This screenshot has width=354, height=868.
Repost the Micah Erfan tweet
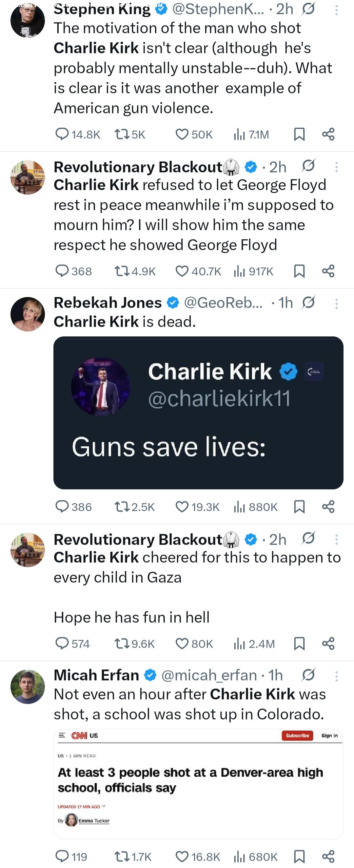(x=122, y=856)
